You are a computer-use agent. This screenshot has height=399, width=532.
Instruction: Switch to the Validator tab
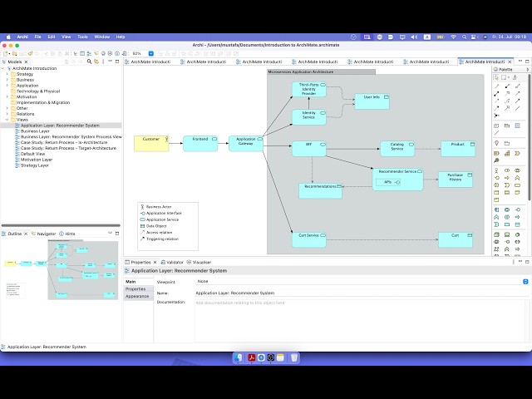(x=172, y=262)
